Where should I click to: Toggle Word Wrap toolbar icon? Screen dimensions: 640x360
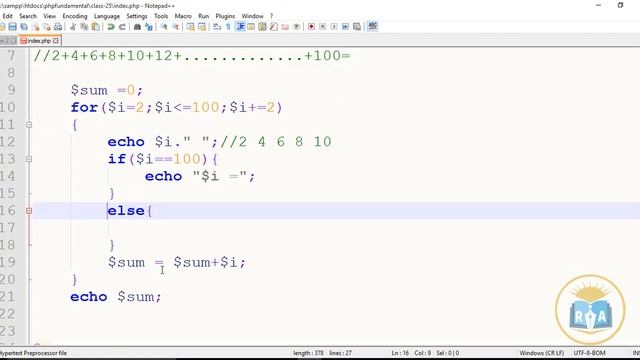(x=217, y=27)
